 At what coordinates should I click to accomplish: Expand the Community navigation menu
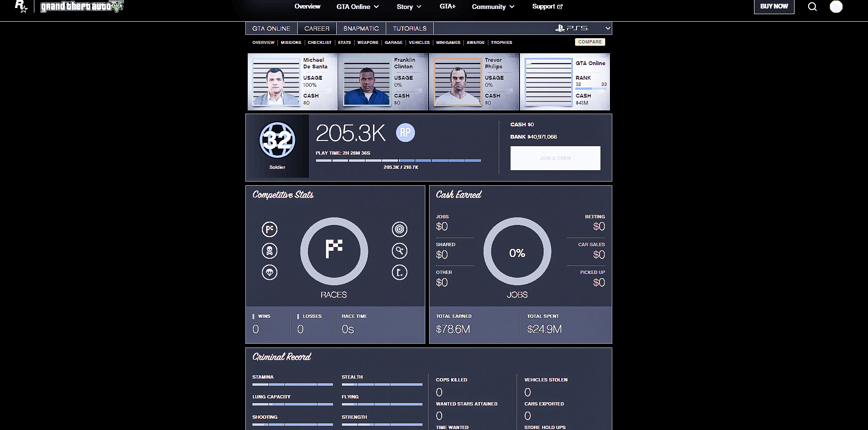point(493,7)
